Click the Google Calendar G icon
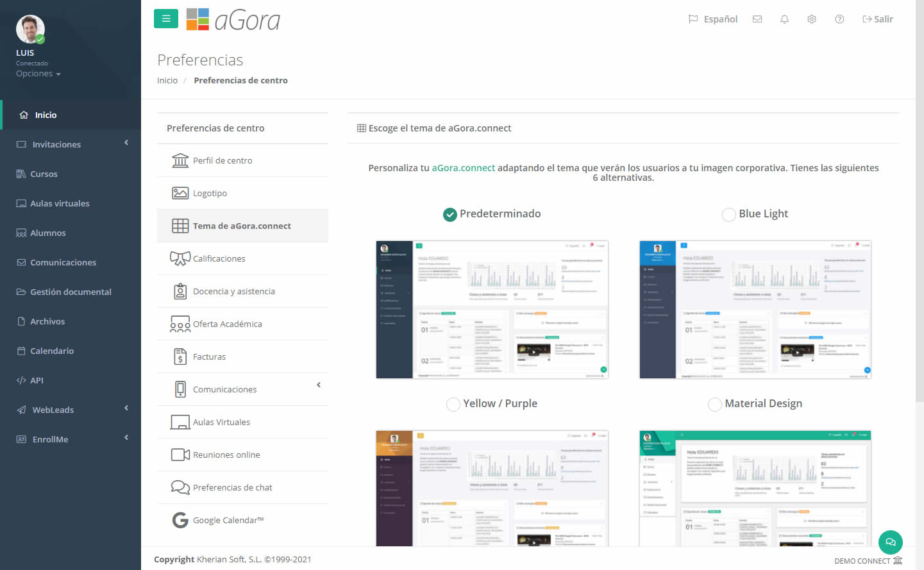The width and height of the screenshot is (924, 570). pos(180,520)
